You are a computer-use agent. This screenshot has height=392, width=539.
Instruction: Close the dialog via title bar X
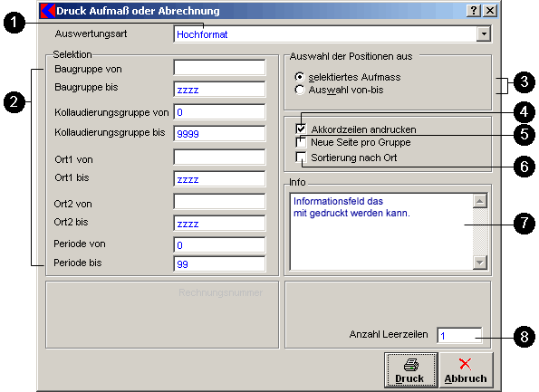pyautogui.click(x=490, y=11)
